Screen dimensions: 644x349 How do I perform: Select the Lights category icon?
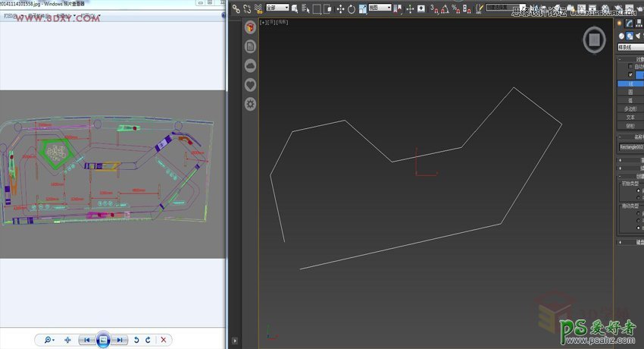coord(638,36)
